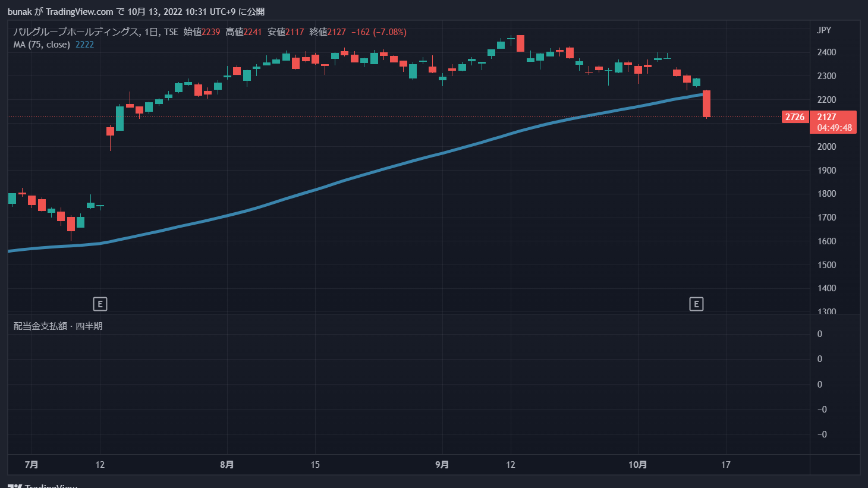Click the MA value 2222

pos(84,45)
